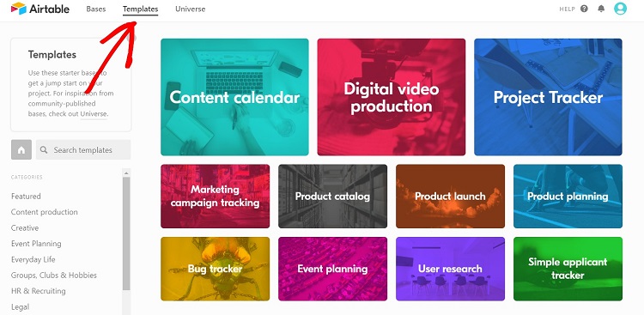
Task: Click the magnifier icon in the search box
Action: point(44,150)
